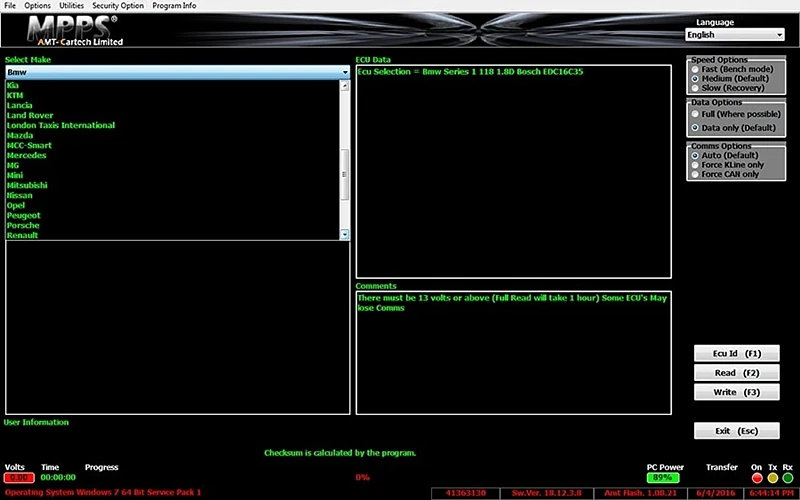Open the Utilities menu

click(71, 6)
